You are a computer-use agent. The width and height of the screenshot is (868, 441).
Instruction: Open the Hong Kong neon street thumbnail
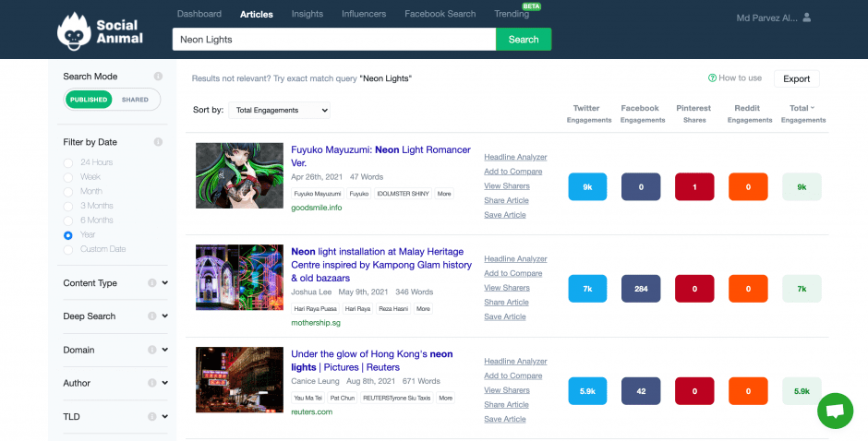(x=240, y=380)
